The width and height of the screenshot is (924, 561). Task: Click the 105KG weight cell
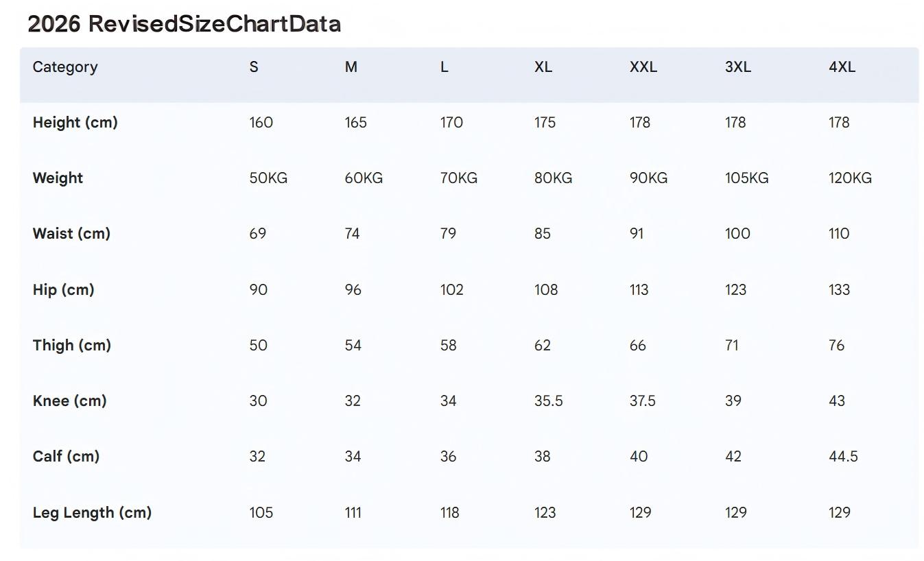pyautogui.click(x=746, y=178)
